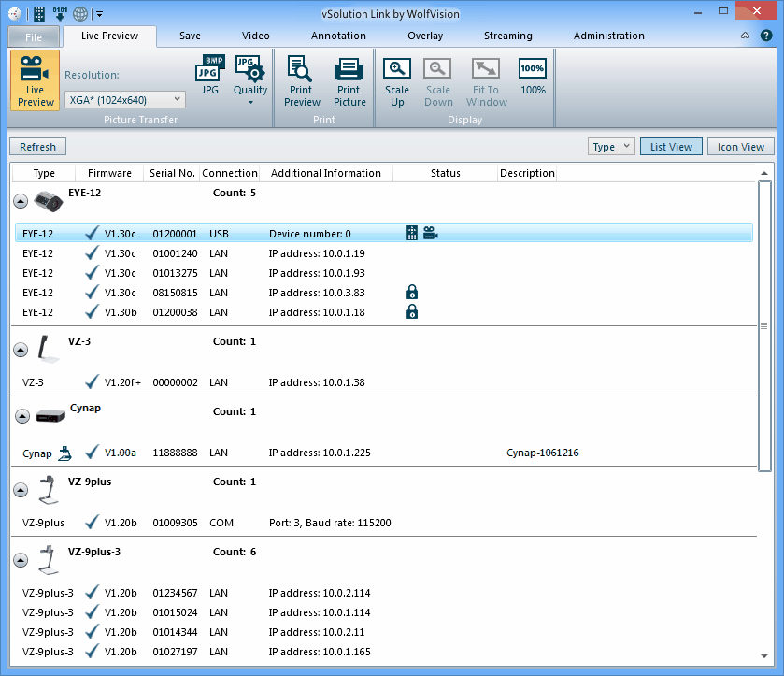Sort by Firmware column header
Screen dimensions: 784x676
(x=109, y=173)
